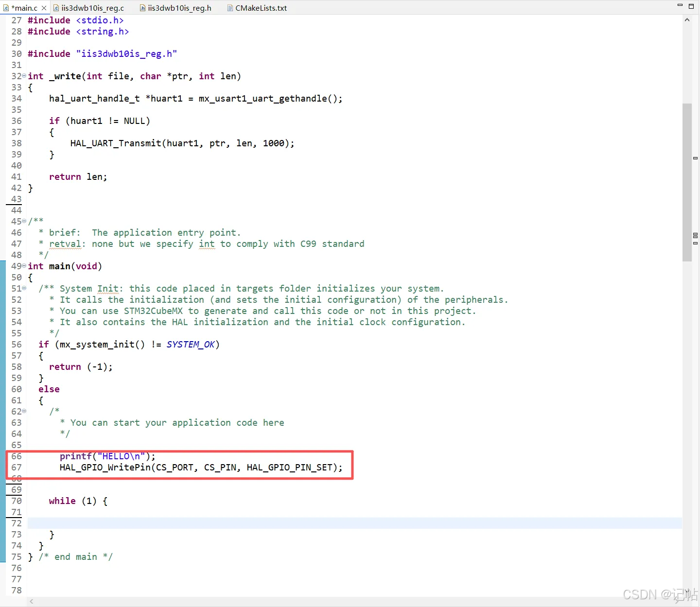
Task: Click the "return (-1);" statement
Action: coord(81,367)
